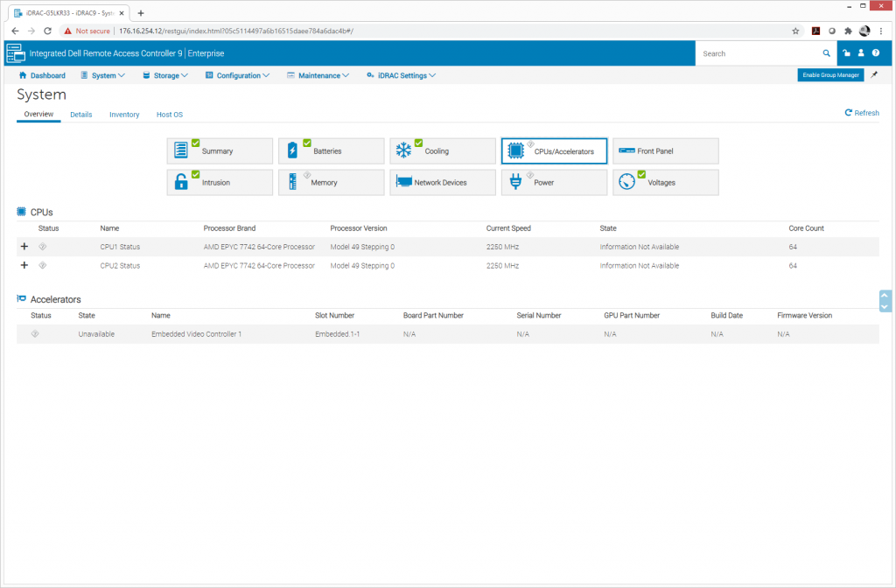Click the Embedded.1-1 slot number cell

(337, 333)
